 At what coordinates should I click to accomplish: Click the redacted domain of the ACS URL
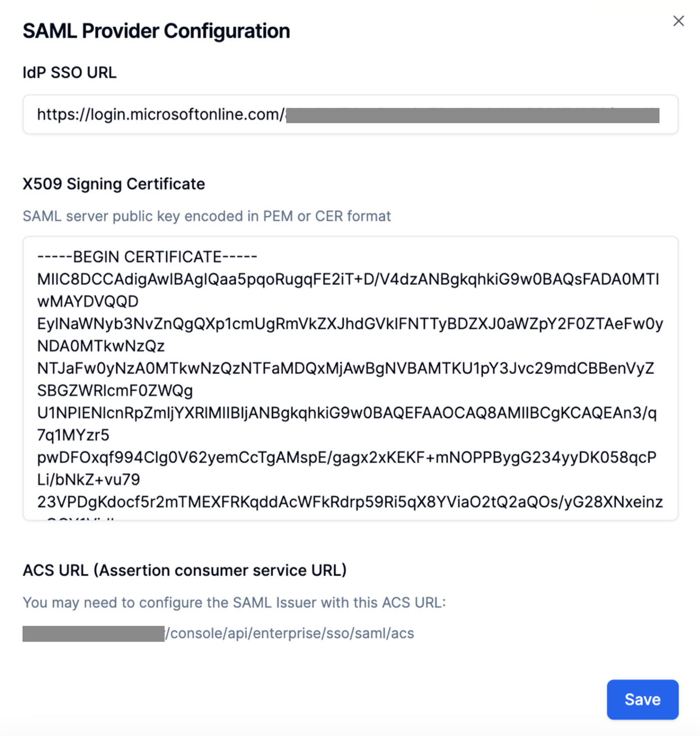pyautogui.click(x=94, y=634)
